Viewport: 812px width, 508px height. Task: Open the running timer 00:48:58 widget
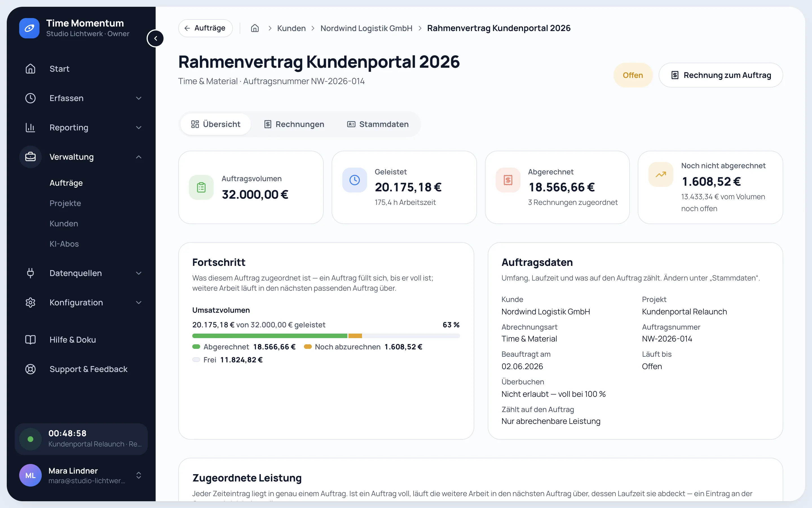[x=81, y=439]
